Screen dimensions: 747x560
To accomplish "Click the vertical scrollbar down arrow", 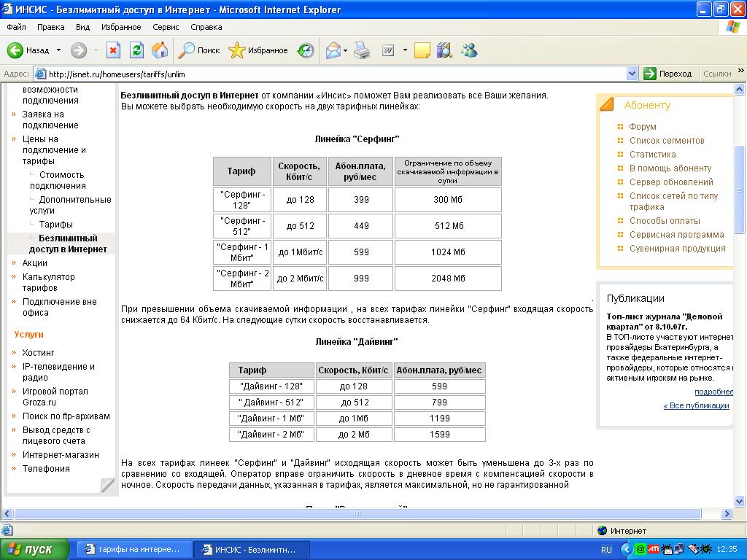I will 740,501.
